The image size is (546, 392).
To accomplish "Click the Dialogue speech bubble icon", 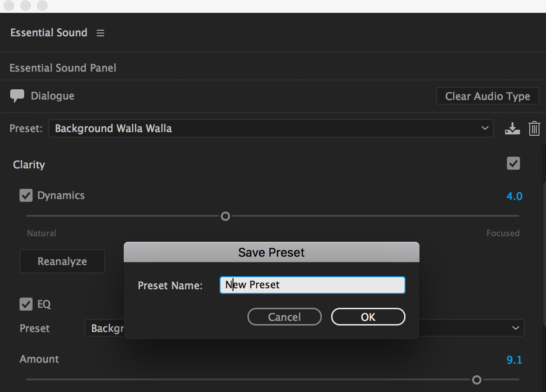I will pyautogui.click(x=17, y=96).
